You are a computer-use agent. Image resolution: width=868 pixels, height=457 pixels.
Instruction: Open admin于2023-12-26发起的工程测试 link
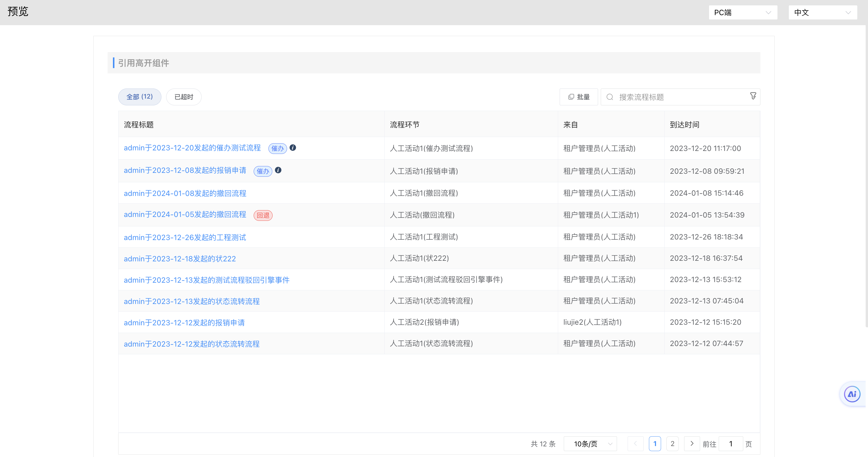(185, 237)
